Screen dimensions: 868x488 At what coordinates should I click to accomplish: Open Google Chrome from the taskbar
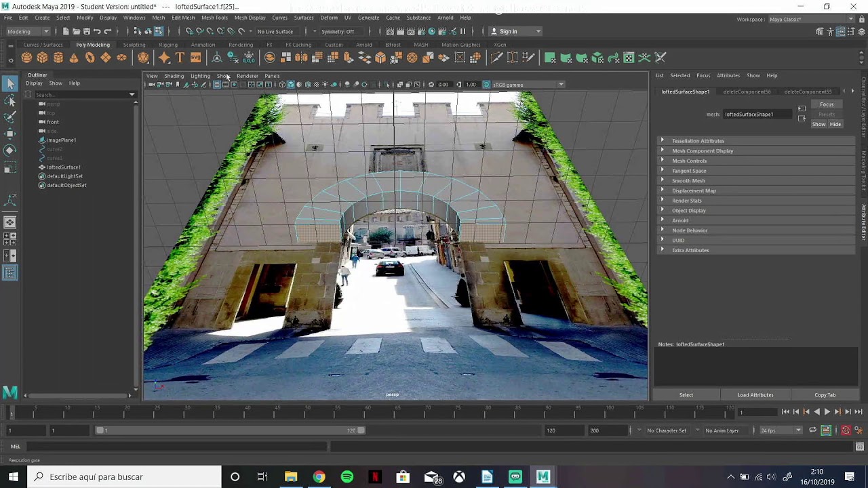click(319, 477)
